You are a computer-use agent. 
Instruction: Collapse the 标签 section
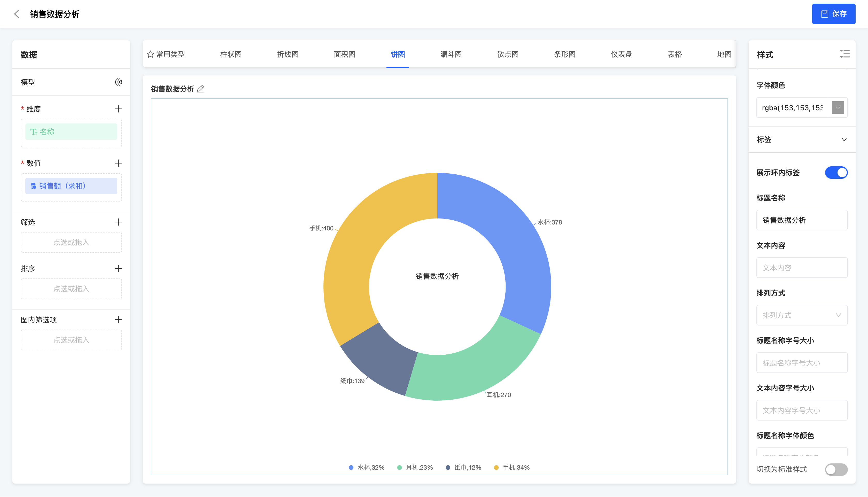coord(844,139)
